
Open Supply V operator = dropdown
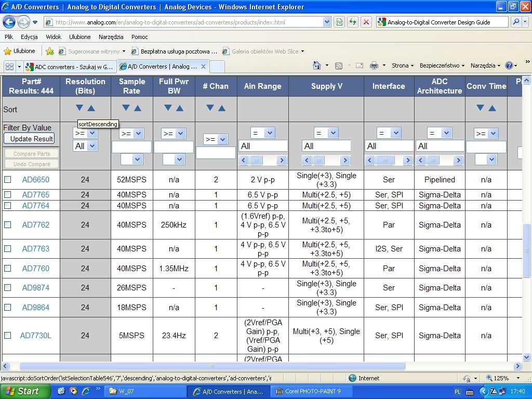pos(326,133)
